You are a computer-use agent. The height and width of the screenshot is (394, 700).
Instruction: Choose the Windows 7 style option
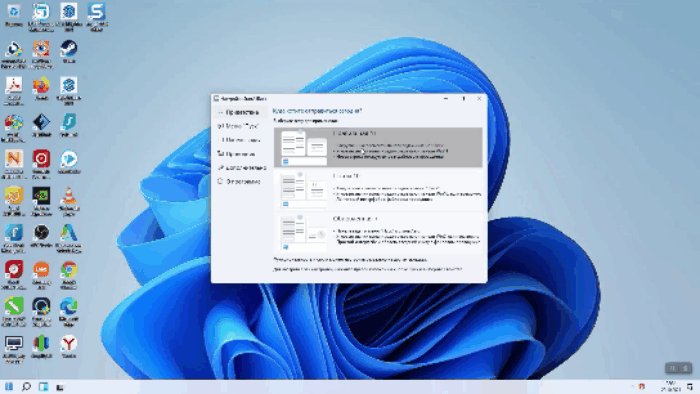[x=378, y=233]
